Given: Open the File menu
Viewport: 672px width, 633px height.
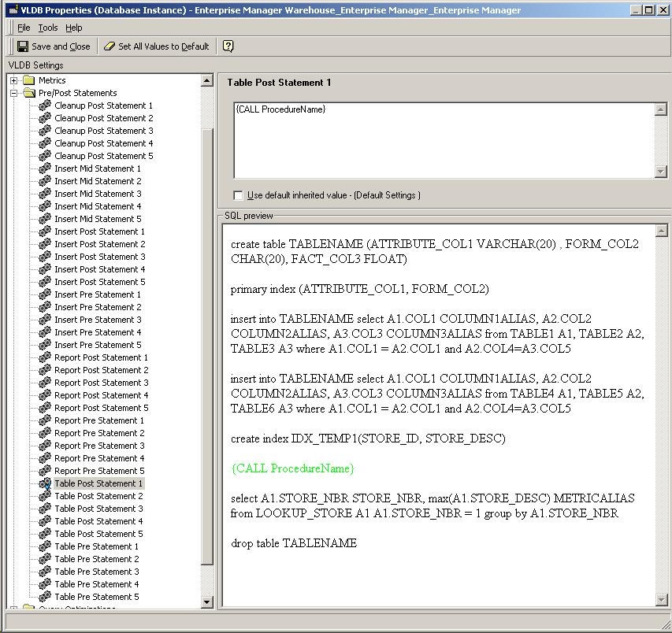Looking at the screenshot, I should tap(24, 28).
